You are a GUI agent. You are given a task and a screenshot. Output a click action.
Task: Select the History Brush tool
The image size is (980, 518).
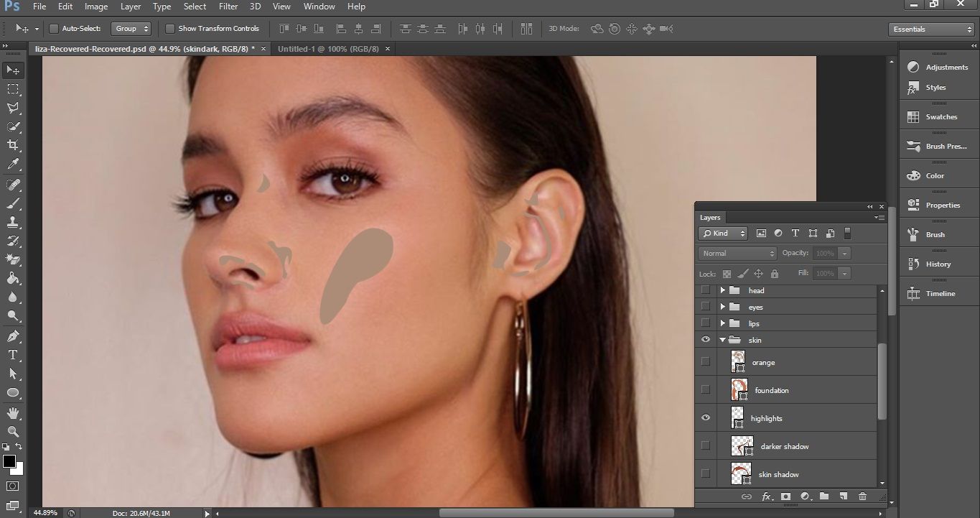(13, 241)
